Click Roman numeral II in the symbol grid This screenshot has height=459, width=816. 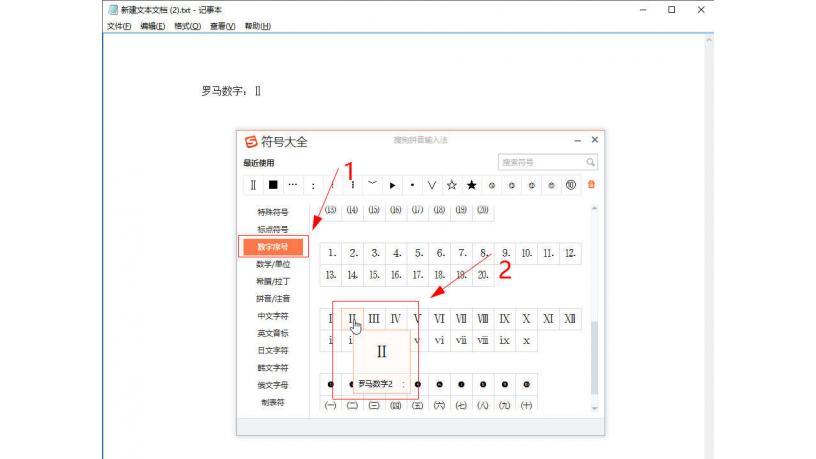(x=352, y=318)
